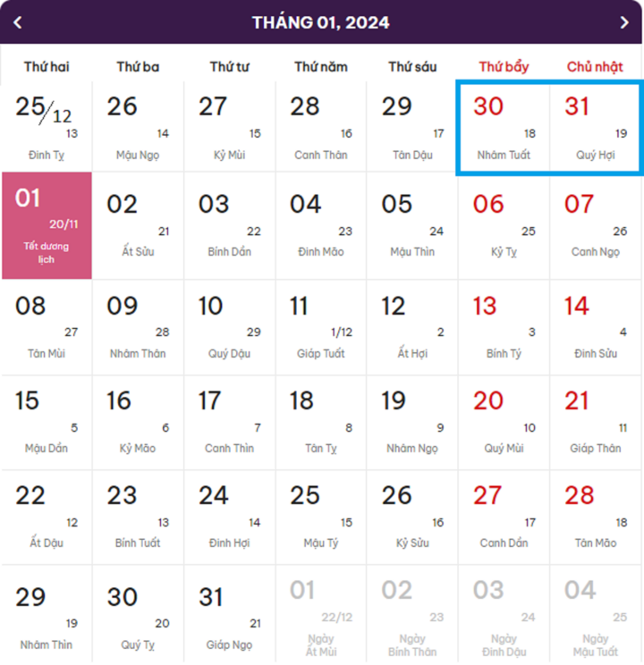Click the Thứ bảy column header

tap(504, 66)
